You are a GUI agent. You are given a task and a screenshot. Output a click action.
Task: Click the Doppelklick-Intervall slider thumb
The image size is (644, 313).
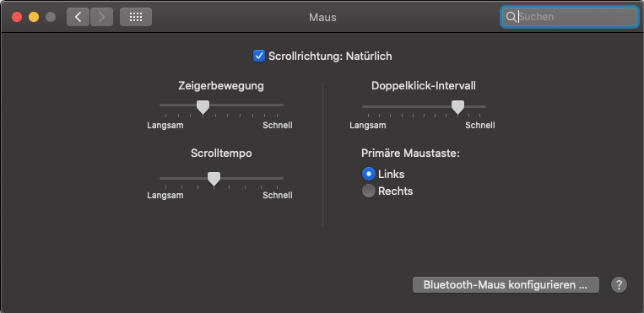pyautogui.click(x=457, y=107)
